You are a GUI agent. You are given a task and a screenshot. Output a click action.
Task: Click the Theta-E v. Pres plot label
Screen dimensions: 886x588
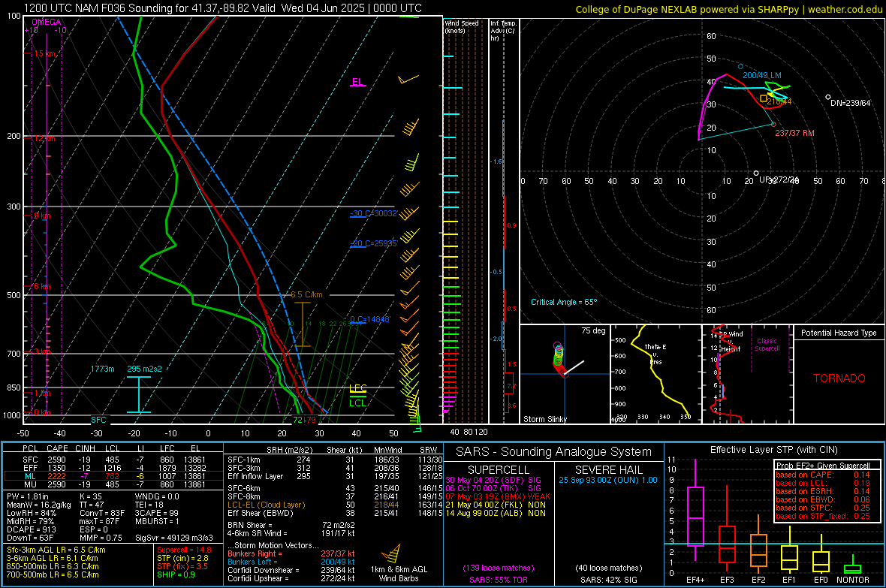pyautogui.click(x=655, y=354)
